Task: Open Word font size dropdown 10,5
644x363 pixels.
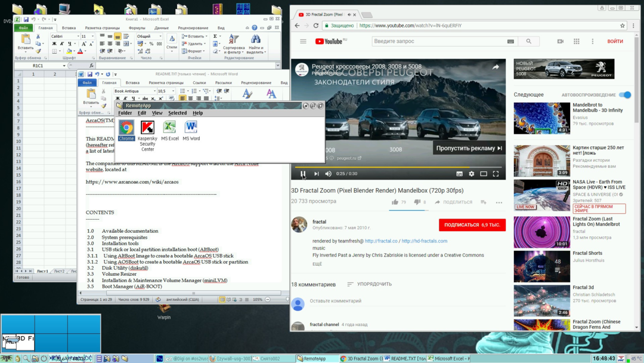Action: [173, 91]
